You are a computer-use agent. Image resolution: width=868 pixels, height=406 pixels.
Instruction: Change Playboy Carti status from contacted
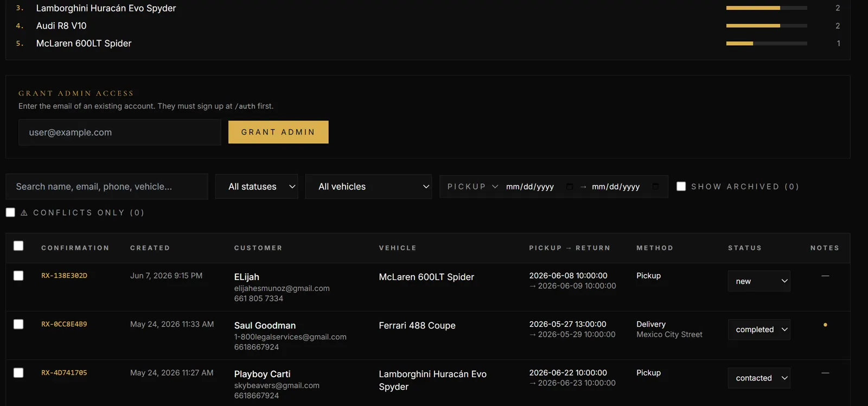tap(759, 378)
